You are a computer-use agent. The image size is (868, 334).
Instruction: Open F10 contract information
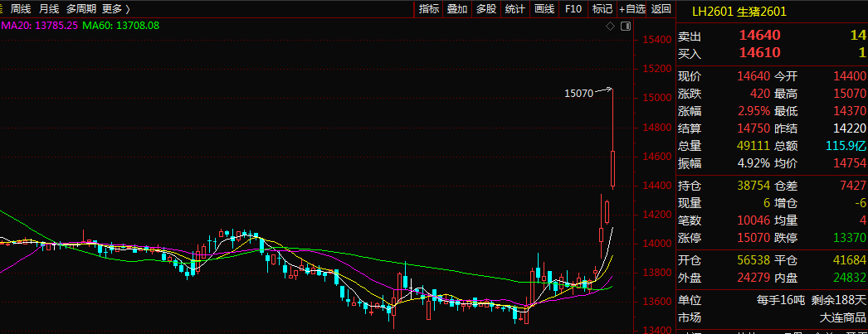point(573,9)
